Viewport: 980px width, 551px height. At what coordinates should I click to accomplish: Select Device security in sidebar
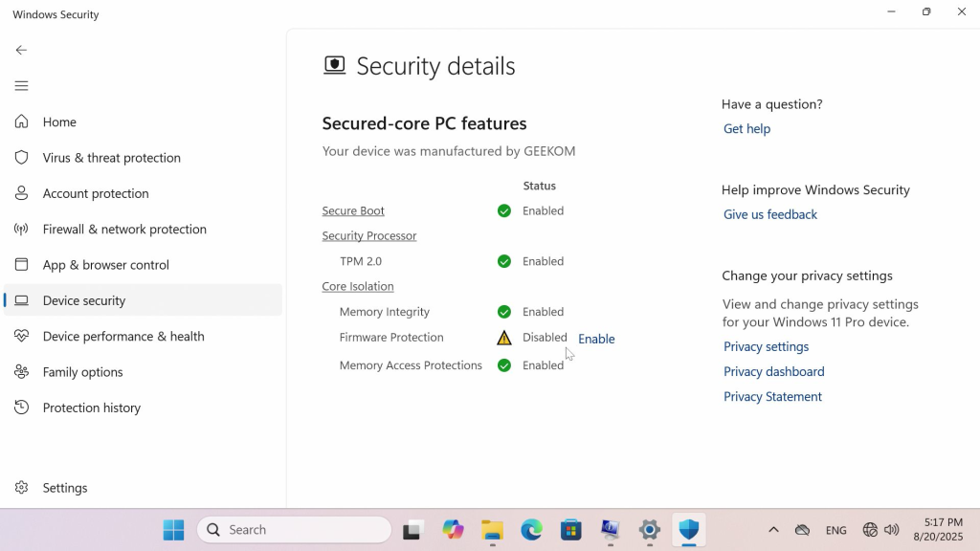(143, 300)
